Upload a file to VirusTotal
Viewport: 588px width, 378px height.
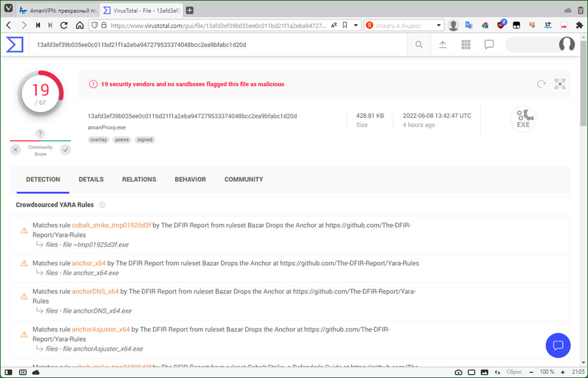tap(443, 45)
